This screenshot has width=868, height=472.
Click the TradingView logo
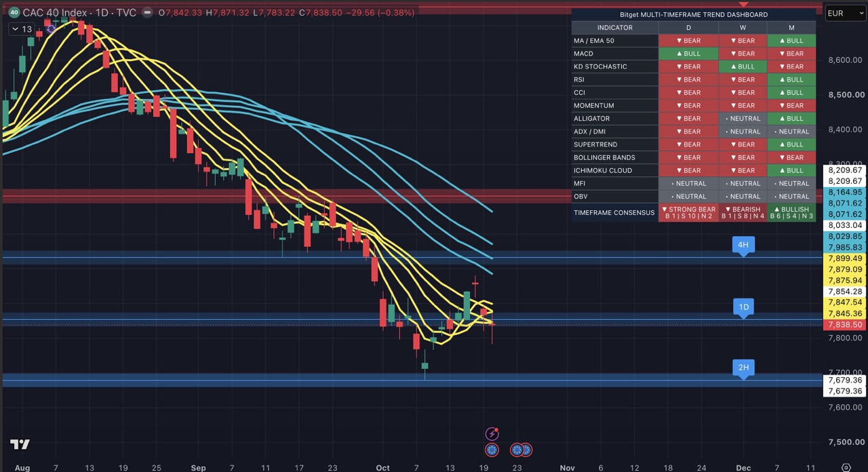(20, 444)
